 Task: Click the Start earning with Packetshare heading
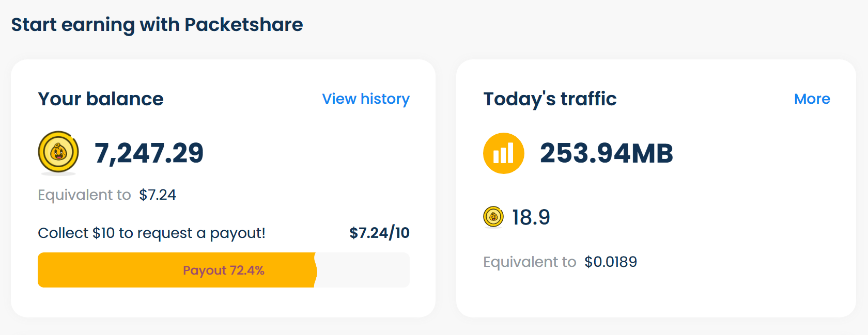[x=157, y=25]
